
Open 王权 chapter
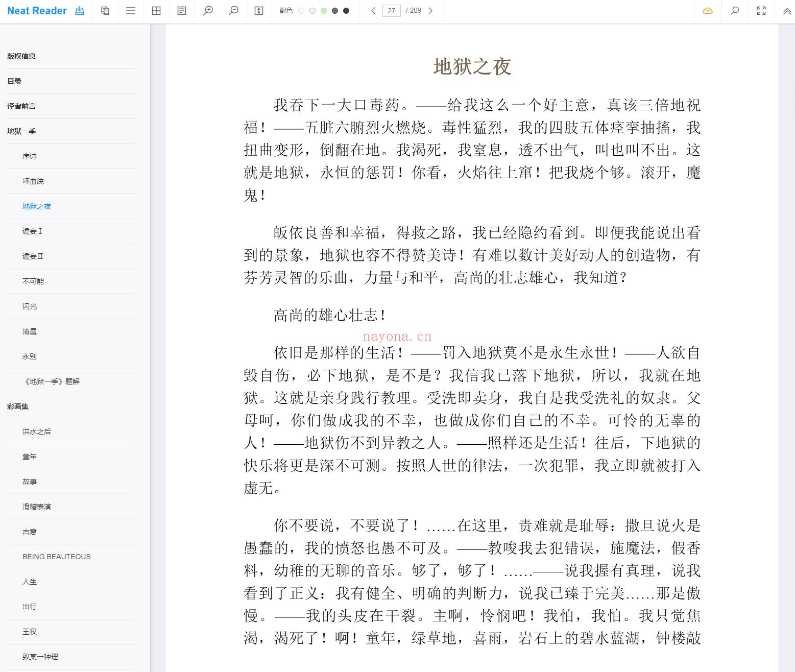[x=30, y=632]
